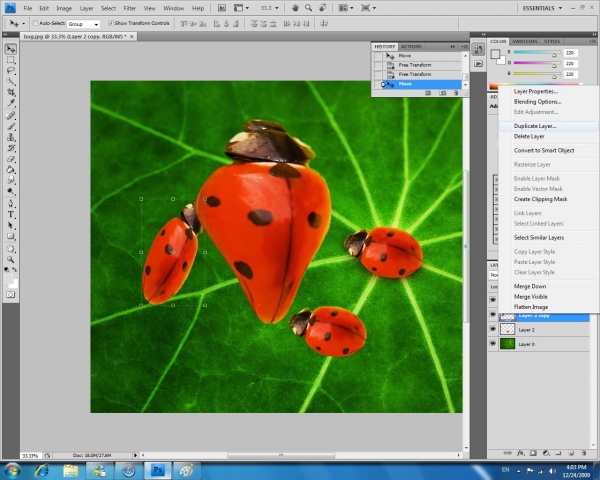
Task: Hide Layer 2 copy with eye icon
Action: click(x=493, y=315)
